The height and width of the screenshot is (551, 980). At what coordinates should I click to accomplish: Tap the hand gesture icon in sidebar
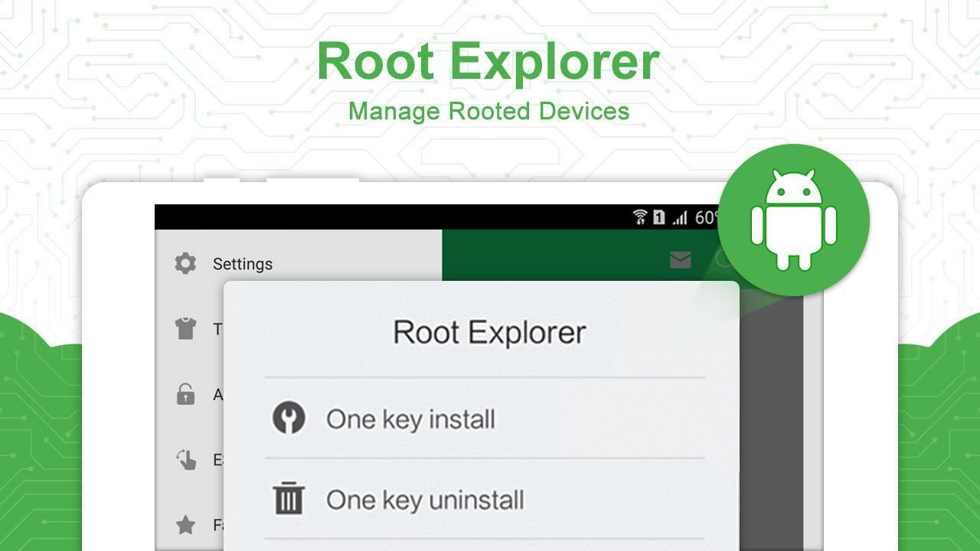(x=185, y=460)
